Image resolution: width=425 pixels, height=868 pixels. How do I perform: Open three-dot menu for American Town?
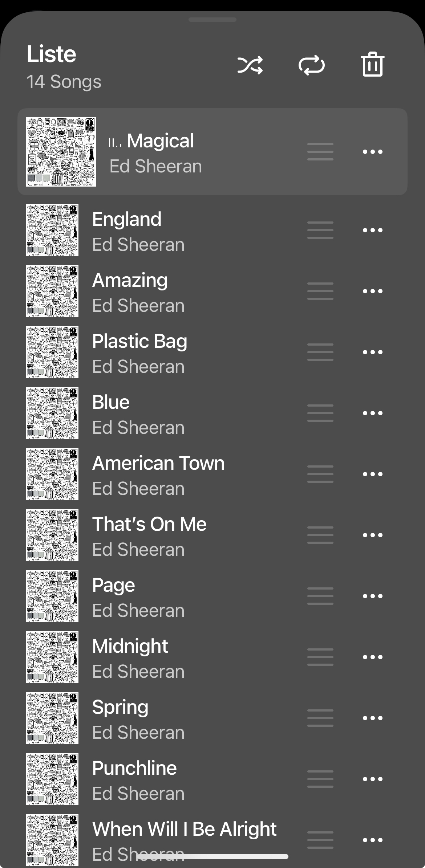373,474
